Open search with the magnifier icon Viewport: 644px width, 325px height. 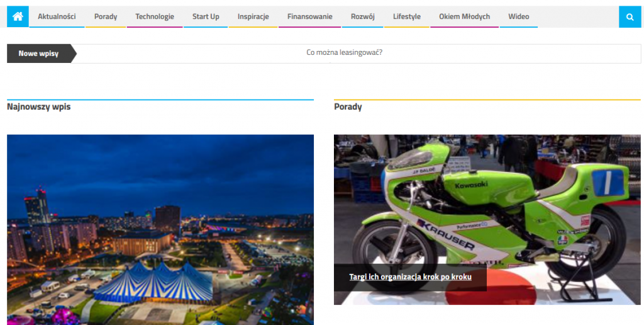[629, 17]
